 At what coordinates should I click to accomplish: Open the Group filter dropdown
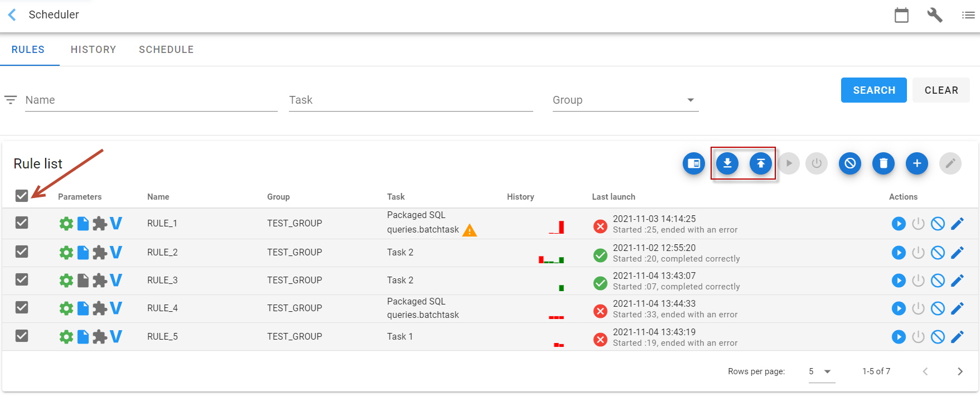pos(625,100)
